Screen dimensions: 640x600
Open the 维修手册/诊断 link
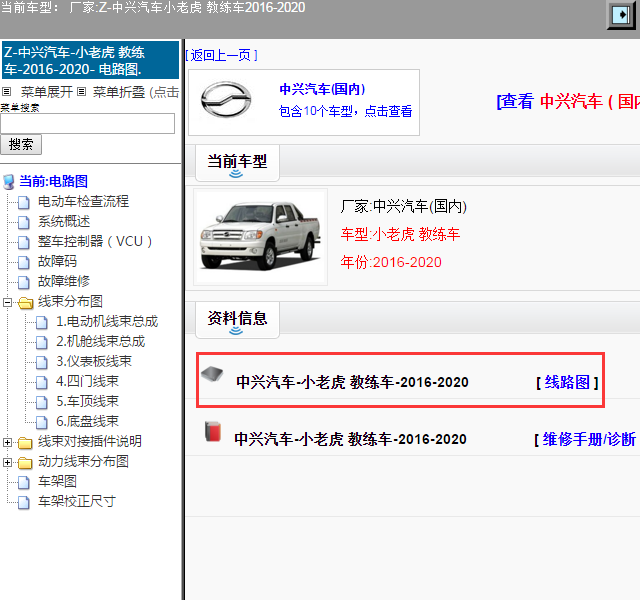[x=589, y=439]
